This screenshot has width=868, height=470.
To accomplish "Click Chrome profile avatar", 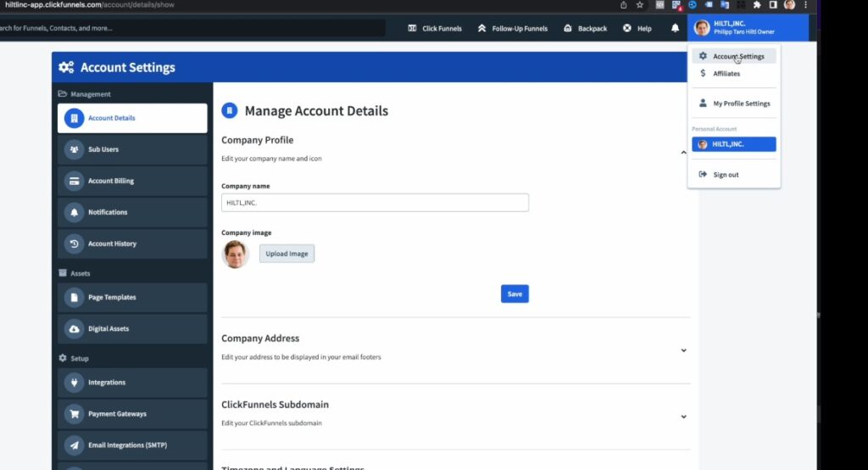I will click(789, 5).
